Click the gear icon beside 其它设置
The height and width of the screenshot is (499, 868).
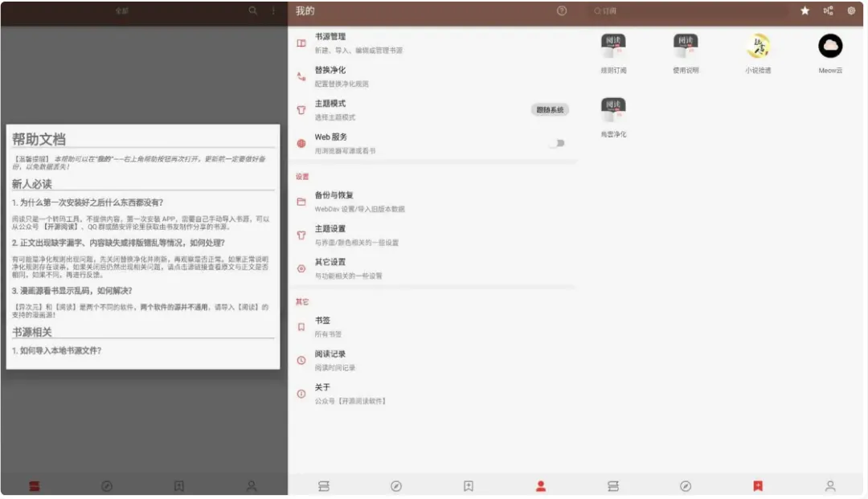click(301, 268)
